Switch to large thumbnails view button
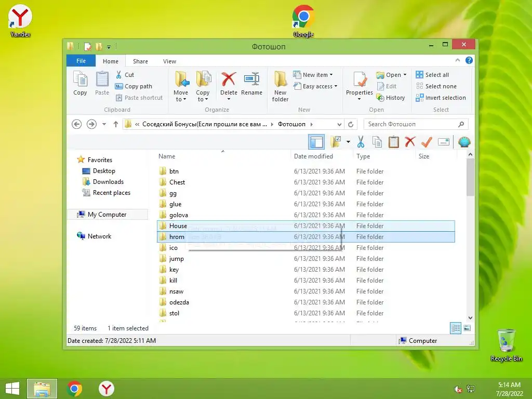Screen dimensions: 532x399 coord(467,328)
